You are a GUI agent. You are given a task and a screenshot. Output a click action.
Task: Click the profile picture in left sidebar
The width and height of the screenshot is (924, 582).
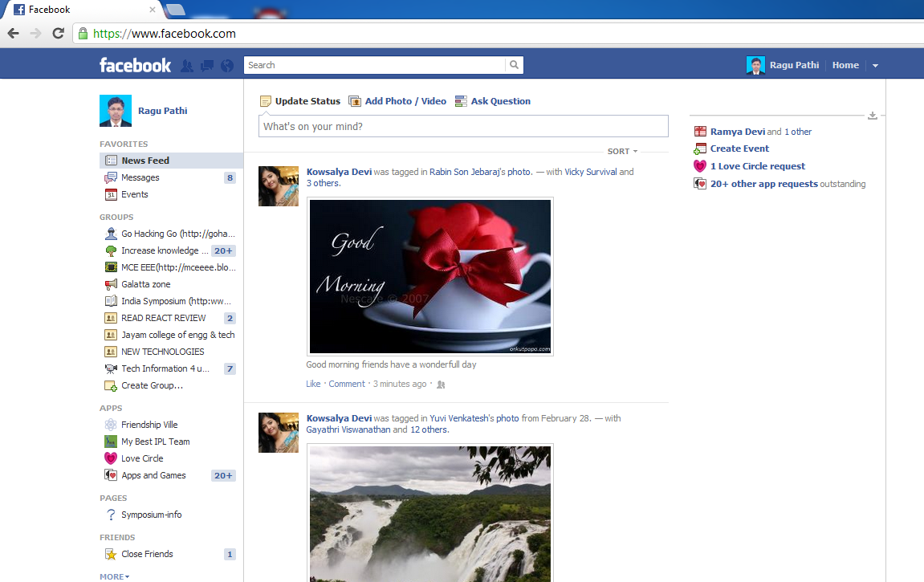click(116, 111)
